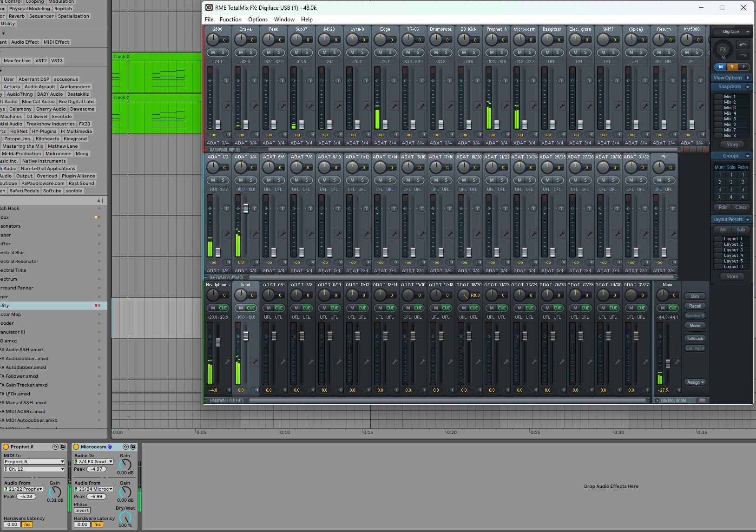Viewport: 756px width, 532px height.
Task: Open the Help menu
Action: coord(307,20)
